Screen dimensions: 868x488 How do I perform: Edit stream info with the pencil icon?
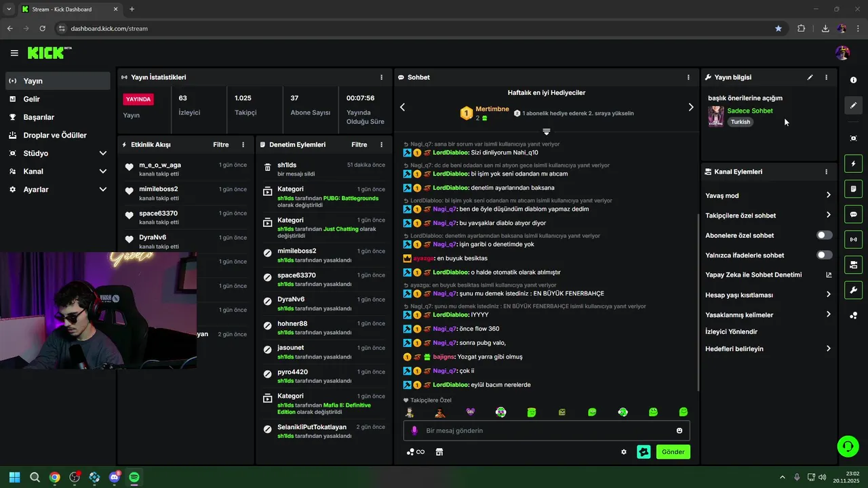pos(810,77)
